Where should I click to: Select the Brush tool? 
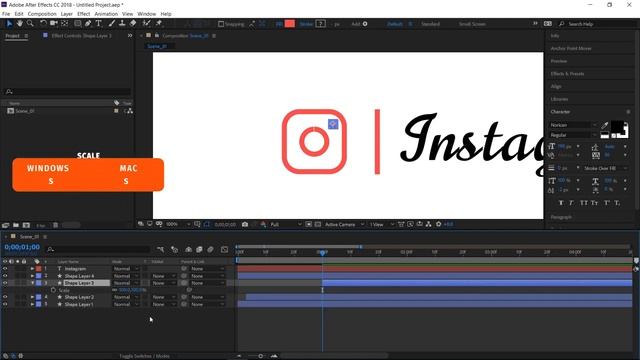(x=112, y=24)
